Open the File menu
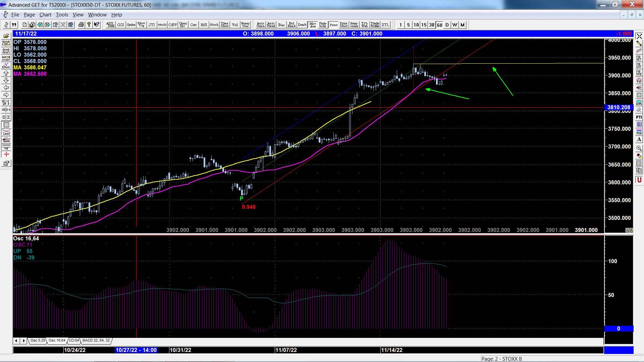This screenshot has width=644, height=362. 15,15
